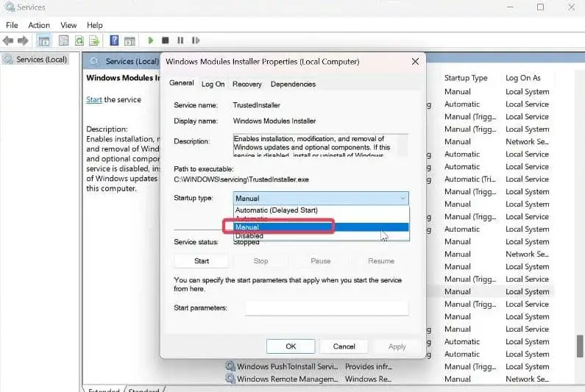Click the Windows Modules Installer display name

[274, 121]
